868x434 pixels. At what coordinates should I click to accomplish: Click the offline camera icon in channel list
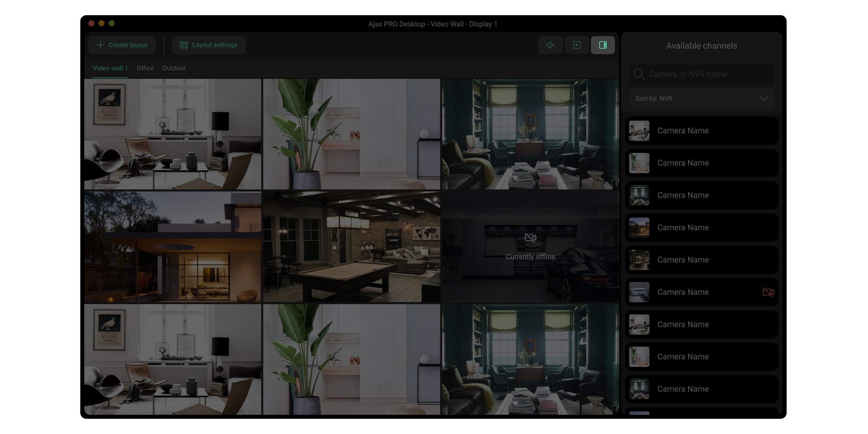tap(768, 292)
